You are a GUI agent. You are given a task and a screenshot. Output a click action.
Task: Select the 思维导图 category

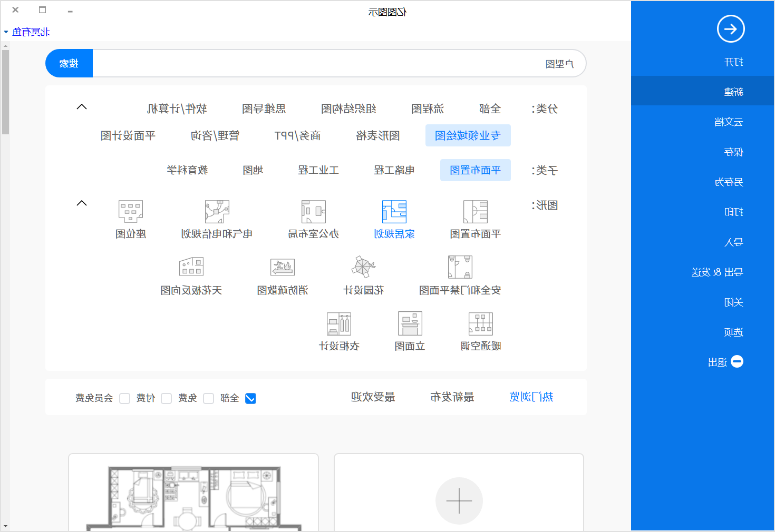(264, 109)
